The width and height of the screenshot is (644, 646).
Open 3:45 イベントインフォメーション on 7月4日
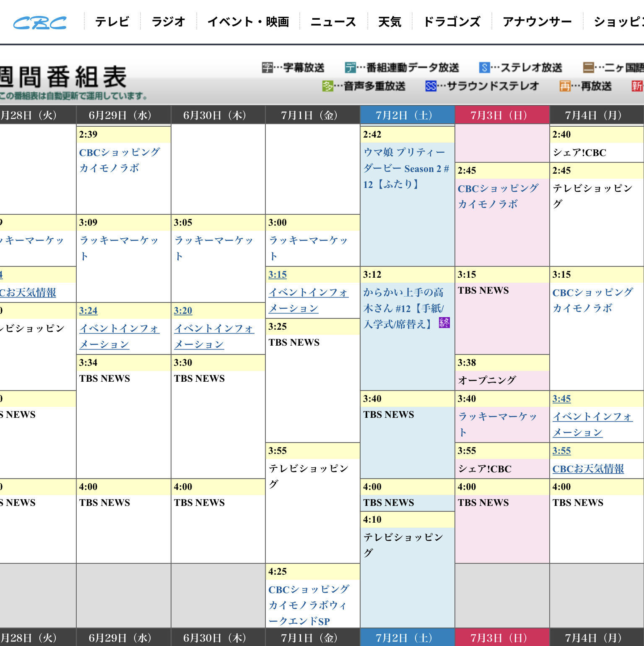(x=592, y=425)
